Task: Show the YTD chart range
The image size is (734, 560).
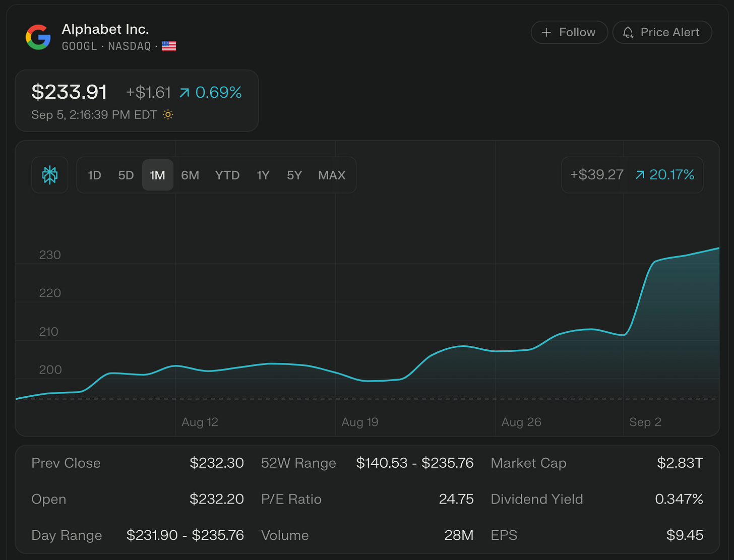Action: click(x=227, y=175)
